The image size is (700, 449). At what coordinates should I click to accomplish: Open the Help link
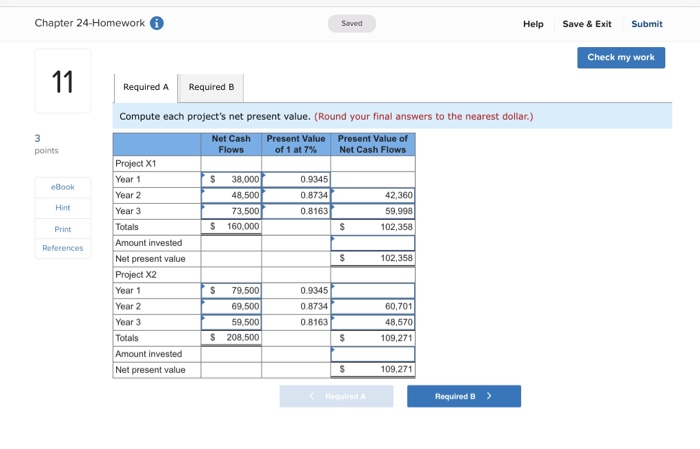point(533,24)
